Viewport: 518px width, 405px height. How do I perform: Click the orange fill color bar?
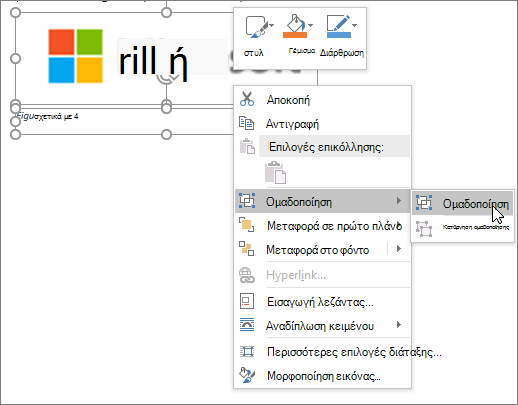(x=295, y=35)
